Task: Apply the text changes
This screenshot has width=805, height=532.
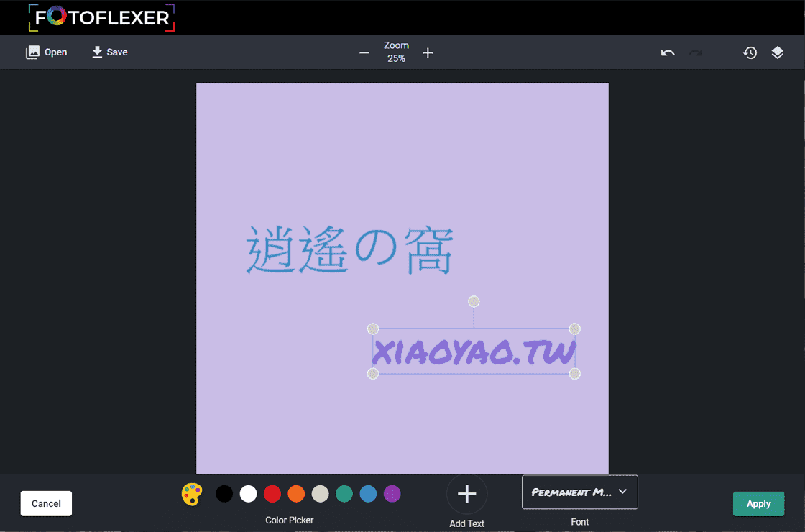Action: pyautogui.click(x=758, y=503)
